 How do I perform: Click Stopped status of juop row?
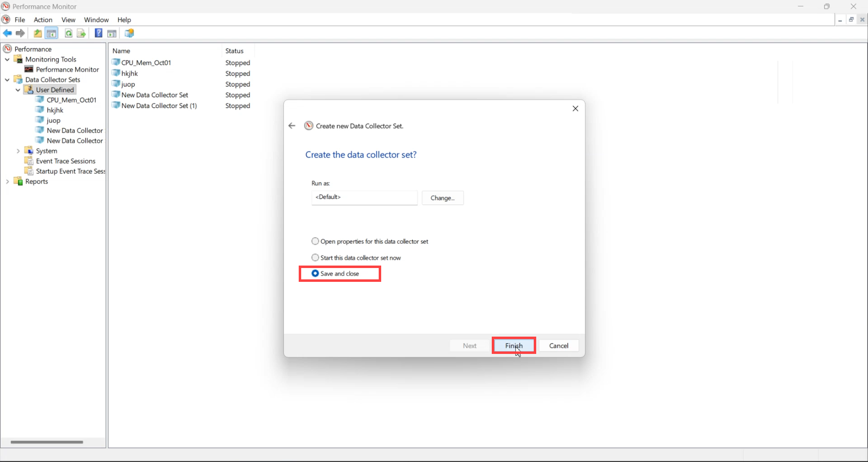click(x=237, y=84)
